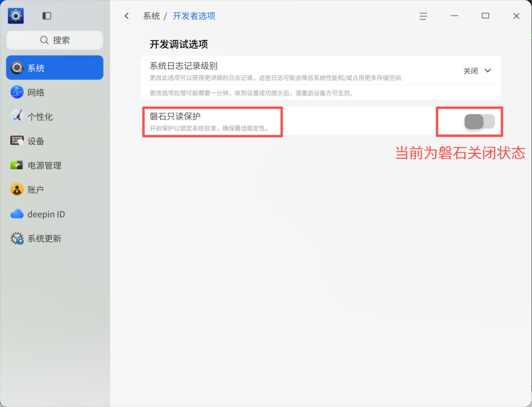
Task: Click the search magnifier icon
Action: tap(44, 40)
